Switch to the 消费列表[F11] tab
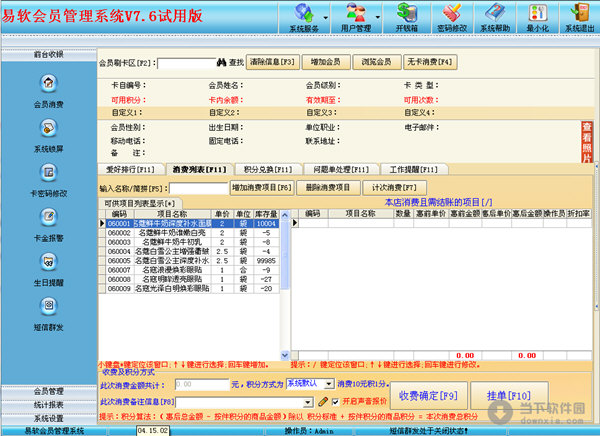This screenshot has height=436, width=600. [x=199, y=169]
